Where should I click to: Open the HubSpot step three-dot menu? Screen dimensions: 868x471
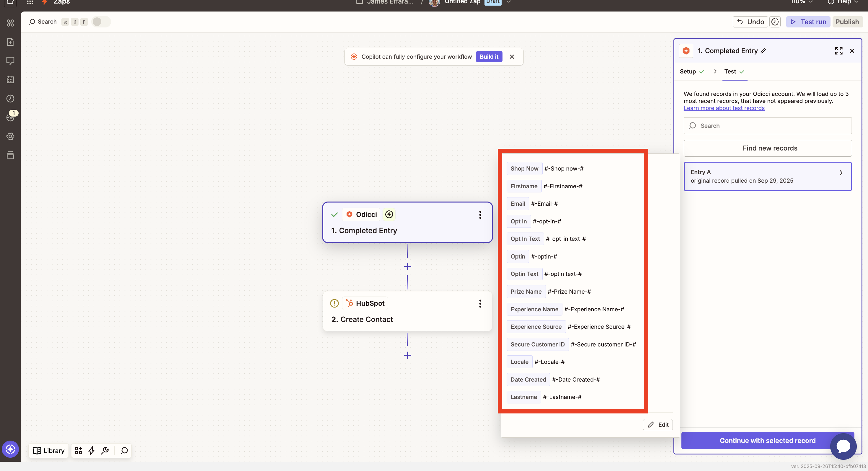pos(480,304)
